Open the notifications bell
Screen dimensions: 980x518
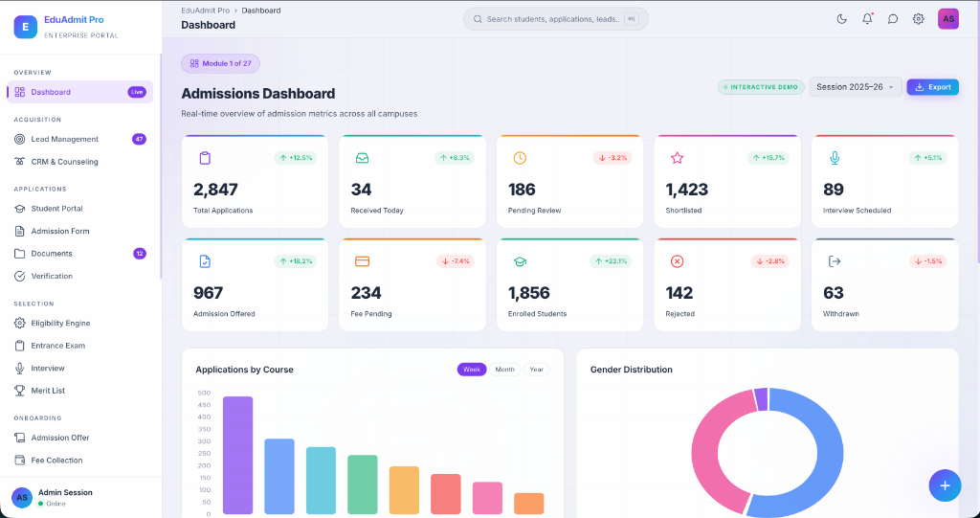867,19
